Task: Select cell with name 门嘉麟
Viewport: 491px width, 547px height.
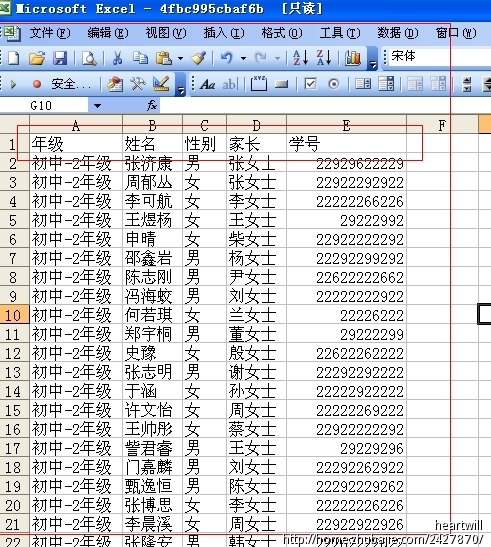Action: coord(152,467)
